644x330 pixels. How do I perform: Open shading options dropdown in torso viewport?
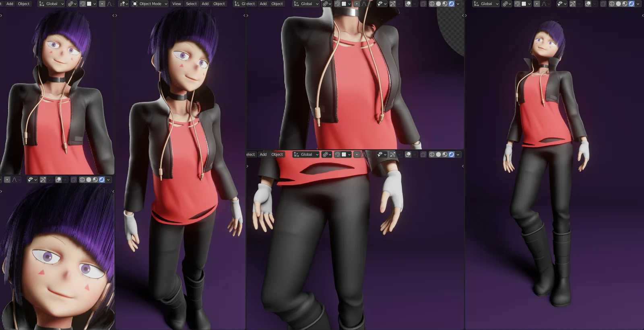(x=458, y=4)
